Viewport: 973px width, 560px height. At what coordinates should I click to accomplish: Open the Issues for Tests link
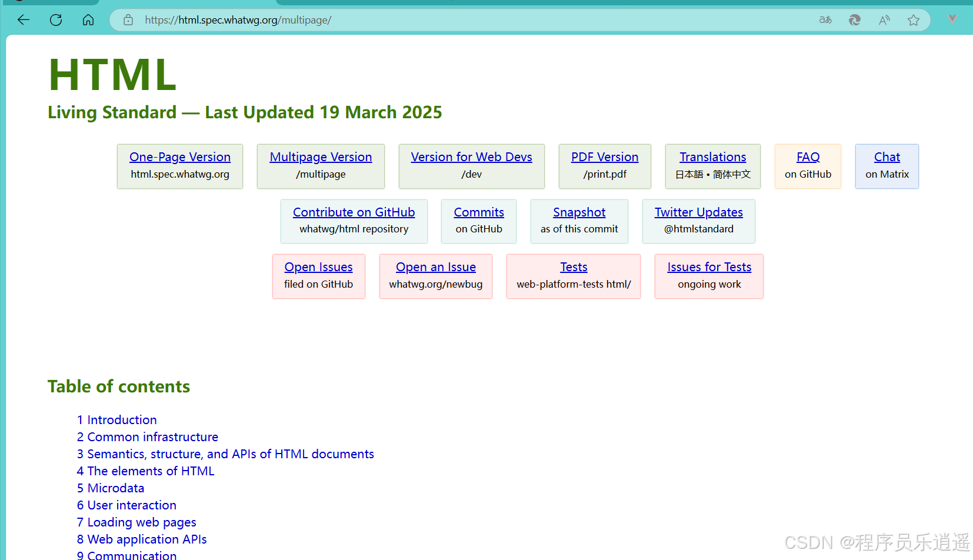point(709,267)
